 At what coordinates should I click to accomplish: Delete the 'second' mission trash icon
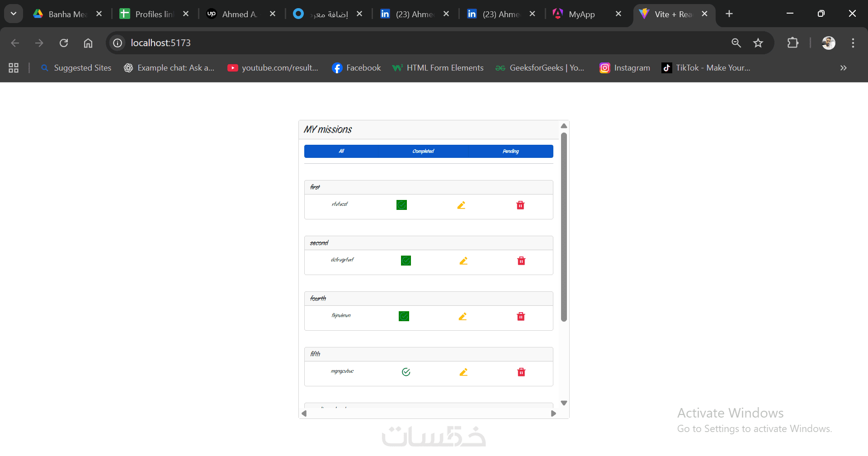(x=521, y=261)
